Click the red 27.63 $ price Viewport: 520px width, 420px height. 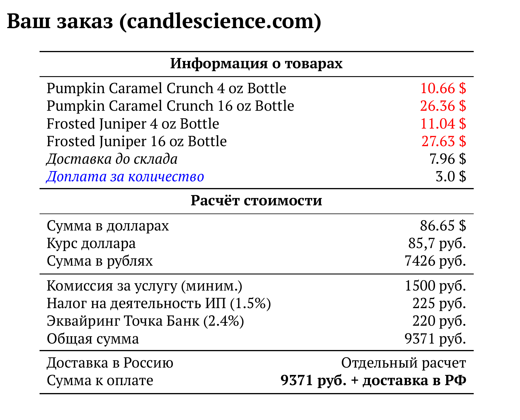click(x=443, y=141)
